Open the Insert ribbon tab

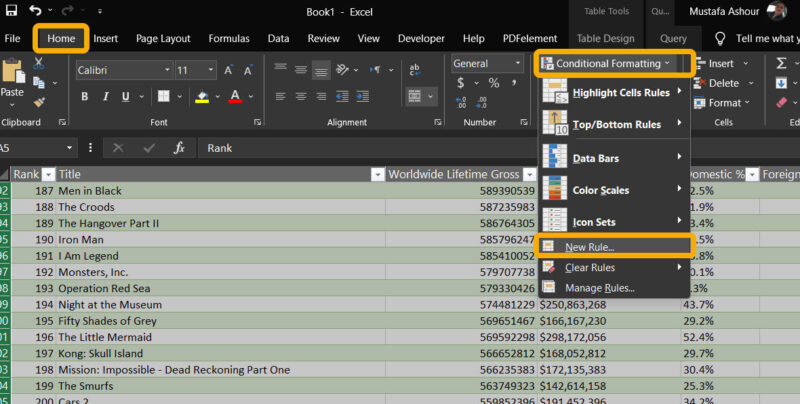pyautogui.click(x=106, y=38)
